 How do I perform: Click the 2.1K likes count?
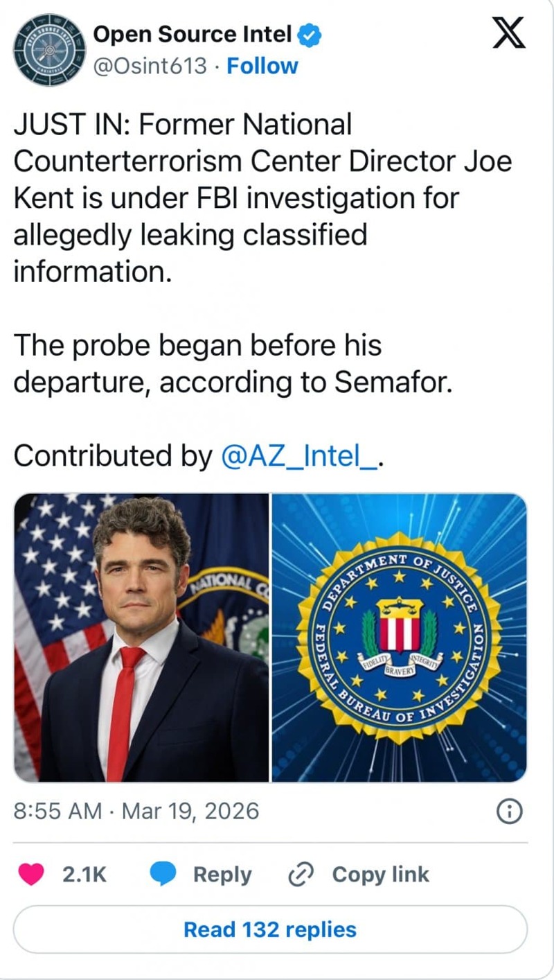click(x=84, y=874)
